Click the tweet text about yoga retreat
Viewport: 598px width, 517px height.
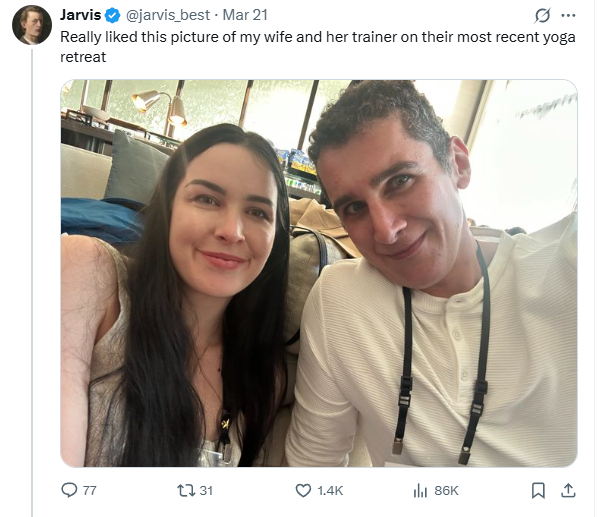tap(318, 47)
